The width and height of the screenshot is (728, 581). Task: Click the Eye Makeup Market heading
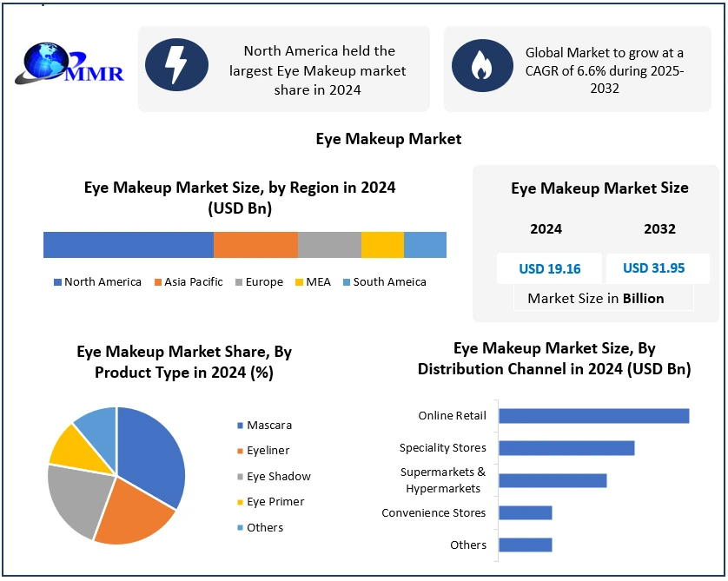click(x=388, y=139)
